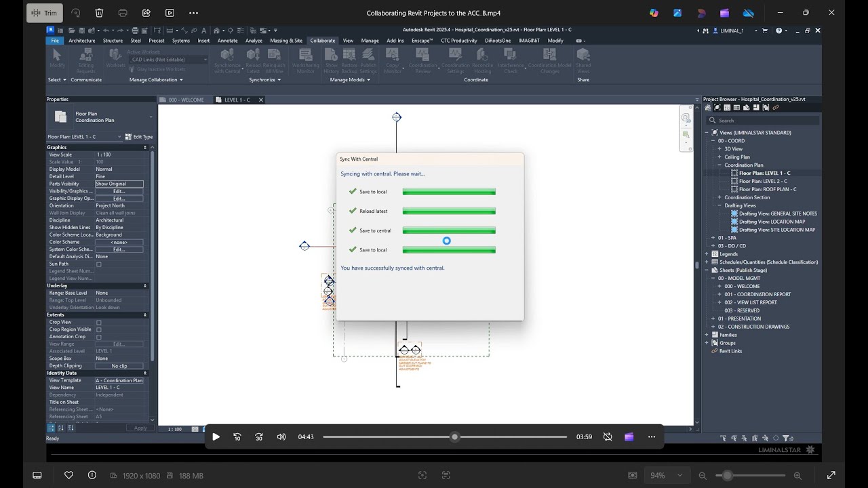Click the Relinquish All Mine icon
Image resolution: width=868 pixels, height=488 pixels.
tap(275, 56)
